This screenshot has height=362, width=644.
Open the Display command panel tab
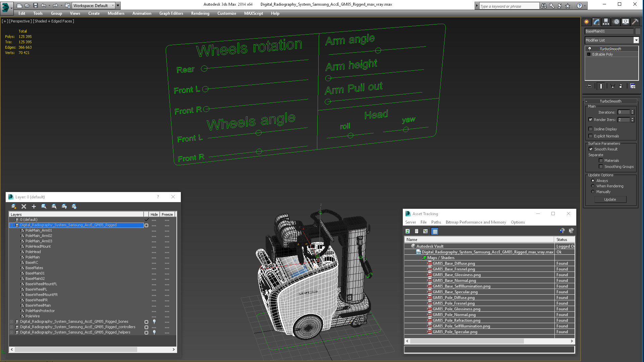tap(626, 22)
